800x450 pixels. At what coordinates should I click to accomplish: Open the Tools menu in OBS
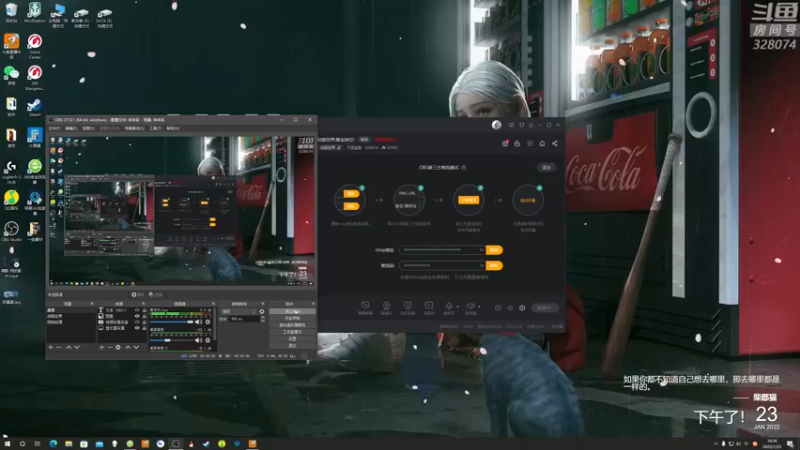tap(155, 129)
